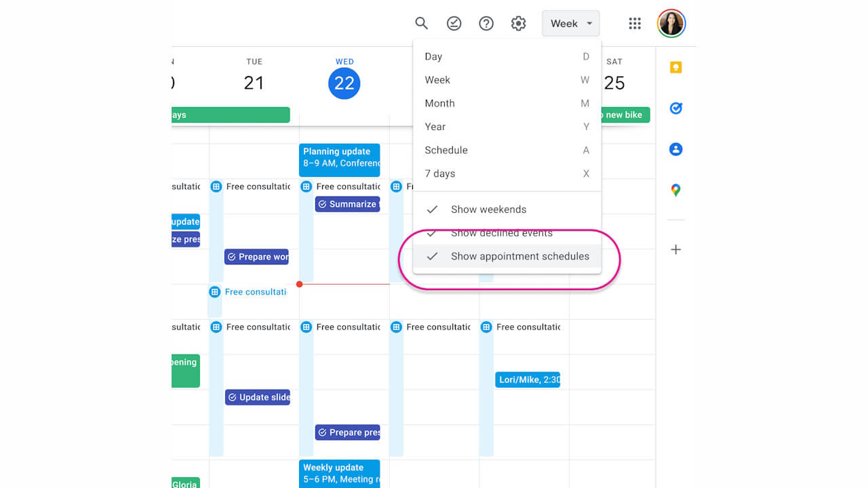The image size is (868, 488).
Task: Open the Planning update event
Action: click(339, 159)
